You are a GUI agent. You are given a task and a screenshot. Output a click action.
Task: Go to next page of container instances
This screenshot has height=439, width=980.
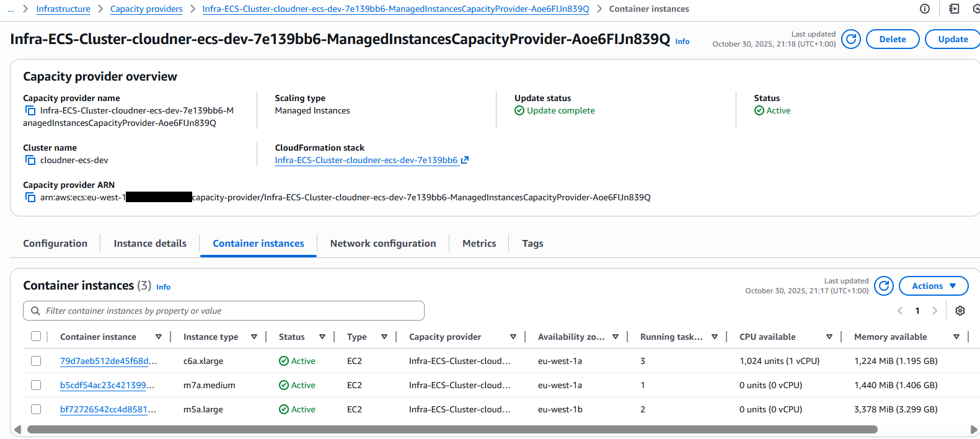(934, 311)
